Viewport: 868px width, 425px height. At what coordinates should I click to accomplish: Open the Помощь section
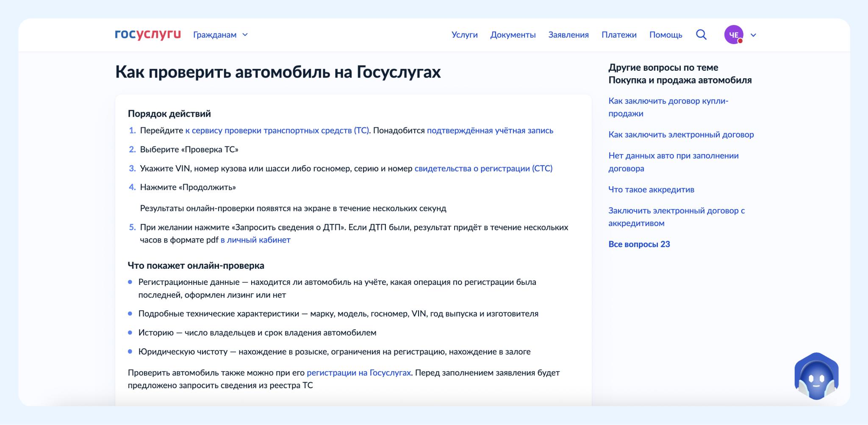(x=666, y=35)
